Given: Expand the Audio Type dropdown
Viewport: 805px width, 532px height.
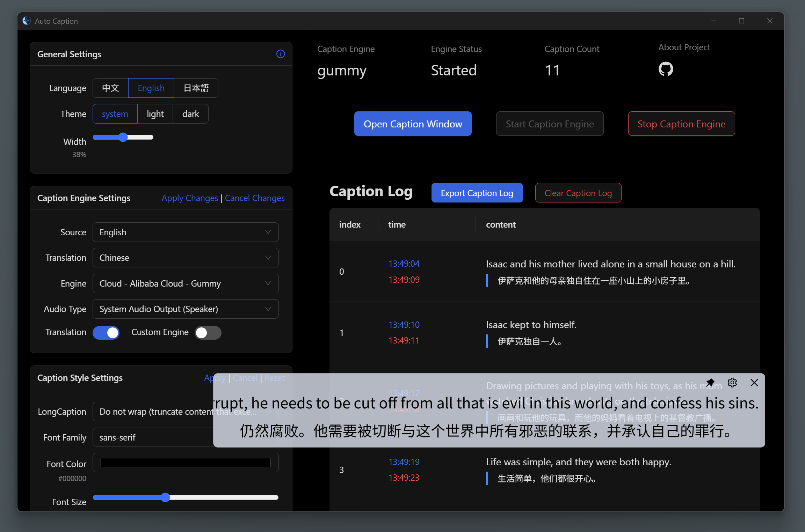Looking at the screenshot, I should point(185,309).
